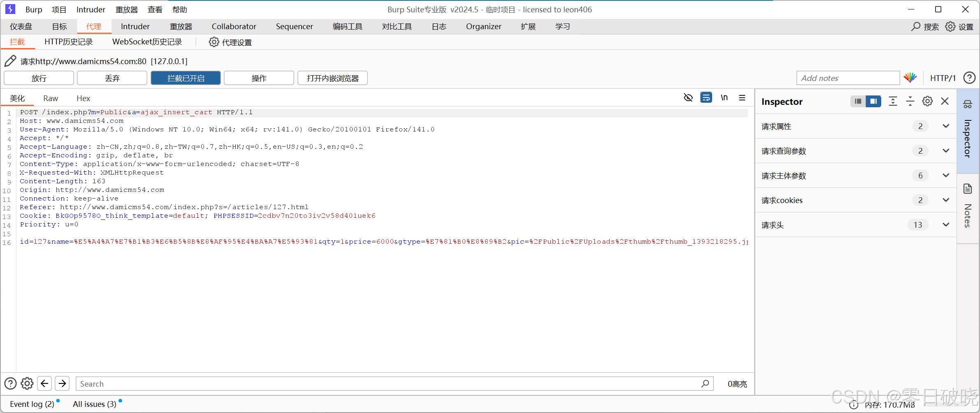Image resolution: width=980 pixels, height=413 pixels.
Task: Toggle 拦截已开启 intercept button
Action: [x=186, y=78]
